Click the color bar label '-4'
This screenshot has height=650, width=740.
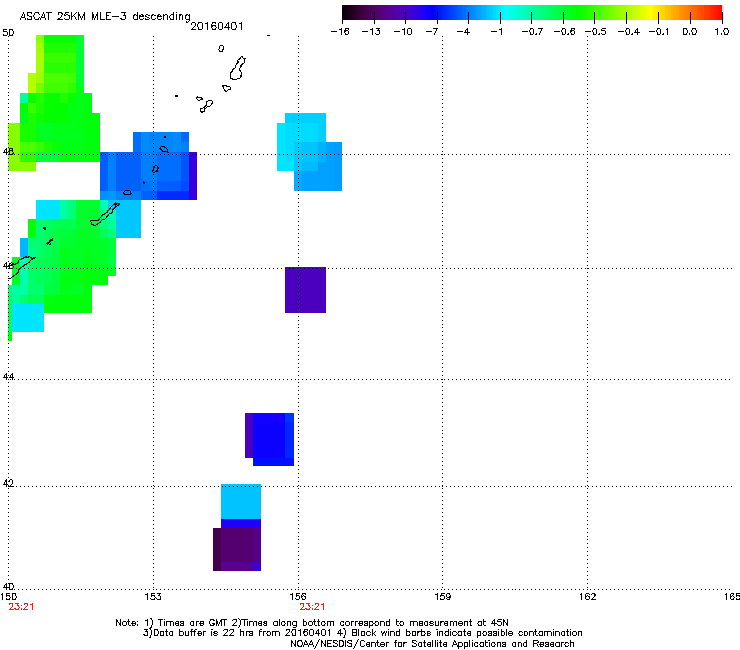(x=463, y=32)
